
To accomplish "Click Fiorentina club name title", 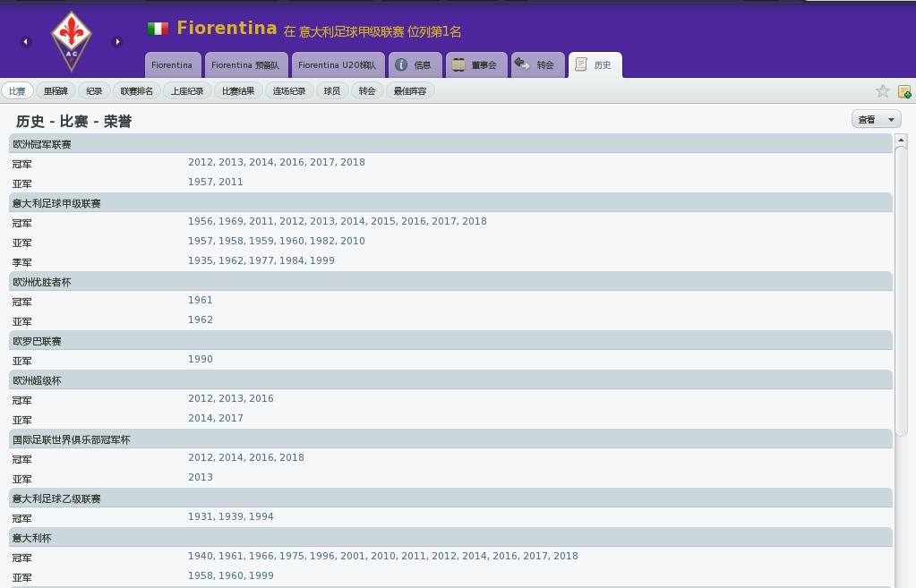I will (227, 28).
